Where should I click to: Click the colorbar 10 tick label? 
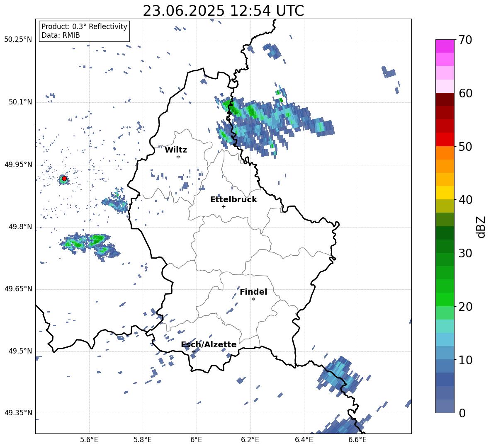point(465,360)
